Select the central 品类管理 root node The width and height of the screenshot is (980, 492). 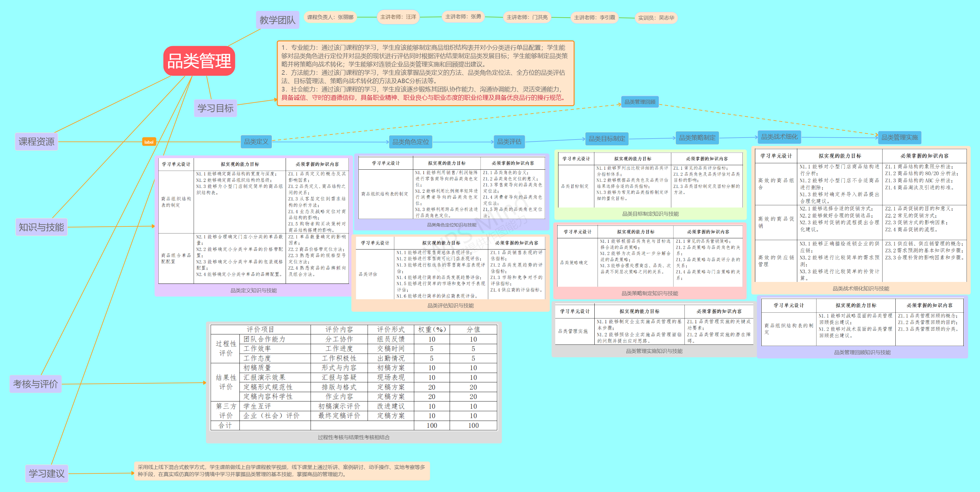[199, 61]
